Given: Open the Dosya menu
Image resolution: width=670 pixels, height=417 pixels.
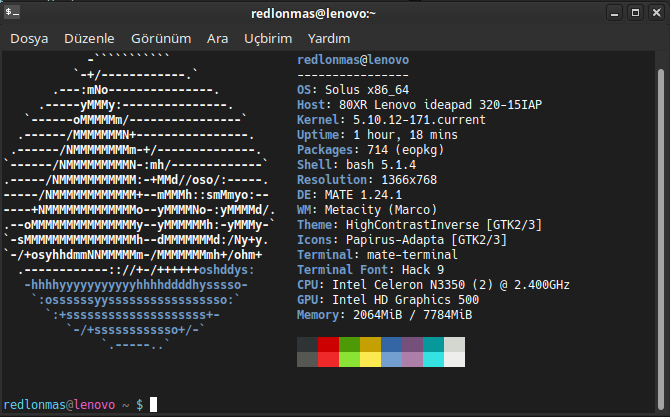Looking at the screenshot, I should tap(30, 38).
